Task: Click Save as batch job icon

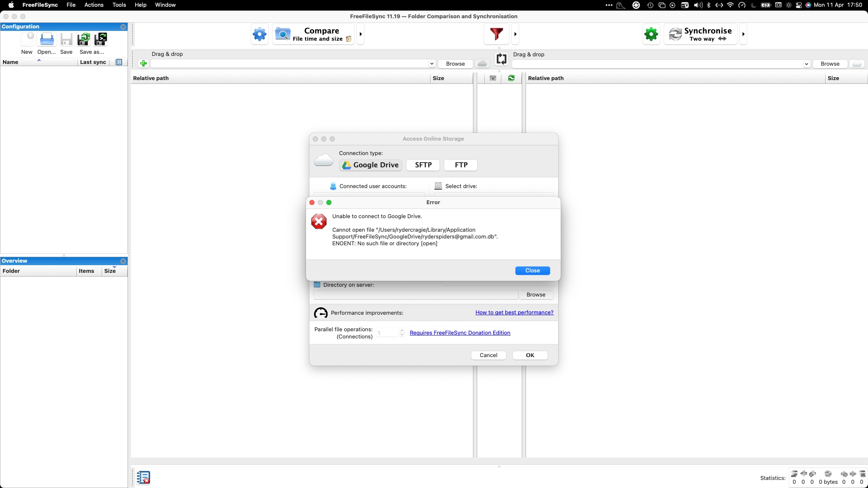Action: (100, 39)
